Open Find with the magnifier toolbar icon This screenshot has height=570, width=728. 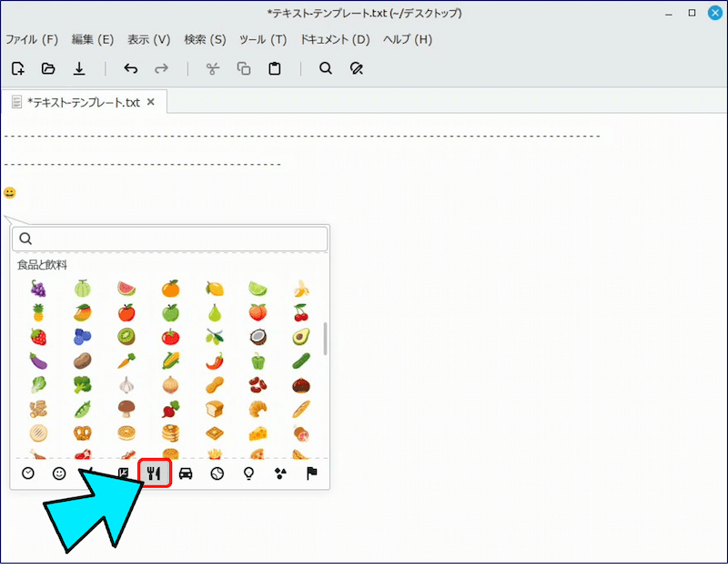pos(325,68)
